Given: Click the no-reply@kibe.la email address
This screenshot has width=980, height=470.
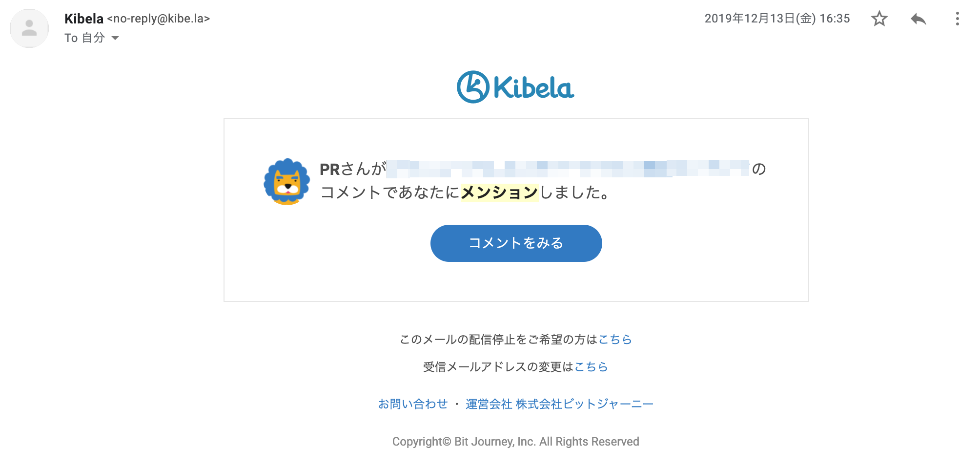Looking at the screenshot, I should (159, 19).
